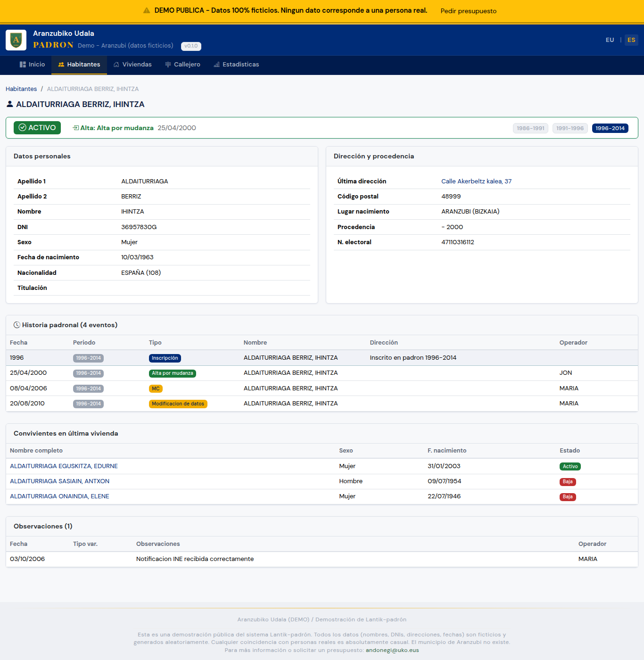This screenshot has height=660, width=644.
Task: Click Inscrito en padron 1996-2014 cell
Action: pos(413,357)
